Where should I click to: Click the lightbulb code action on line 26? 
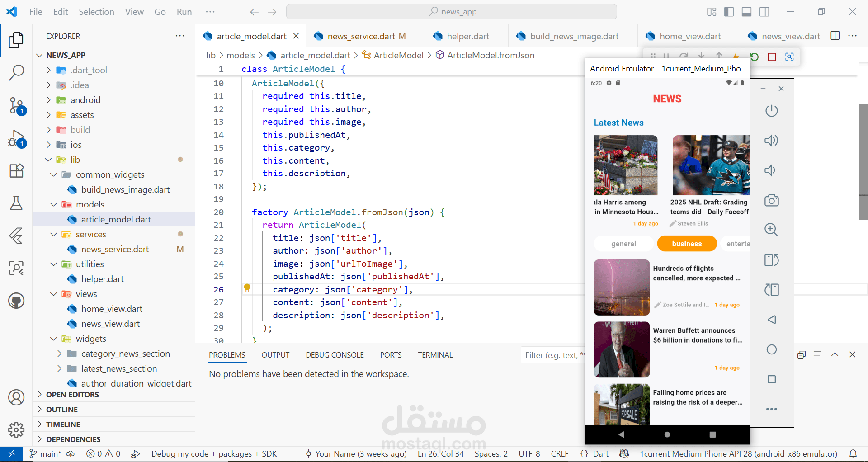pos(247,288)
